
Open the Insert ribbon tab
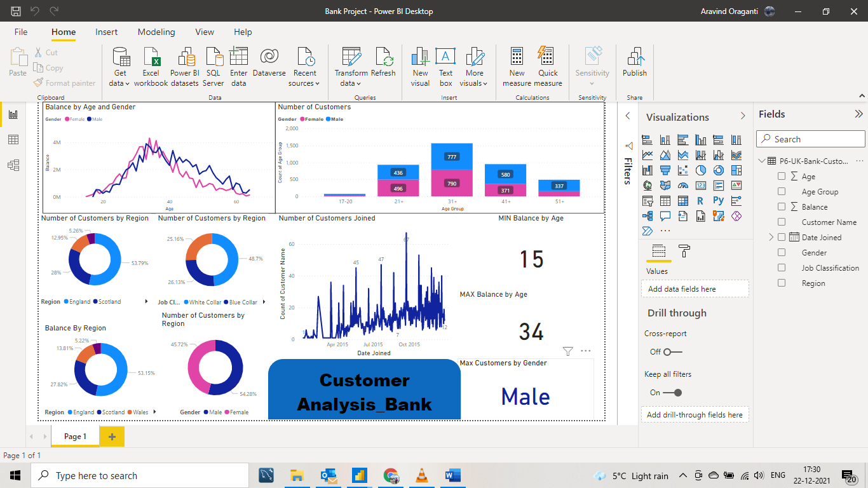(106, 32)
